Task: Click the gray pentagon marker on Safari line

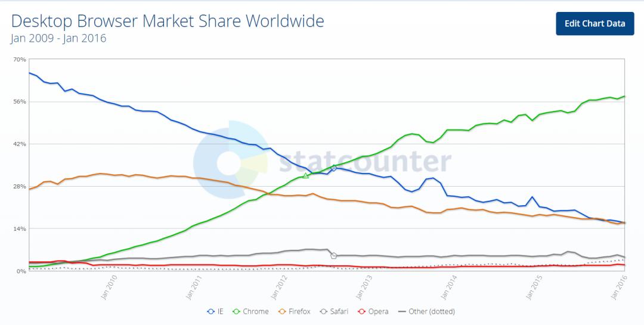Action: coord(333,256)
